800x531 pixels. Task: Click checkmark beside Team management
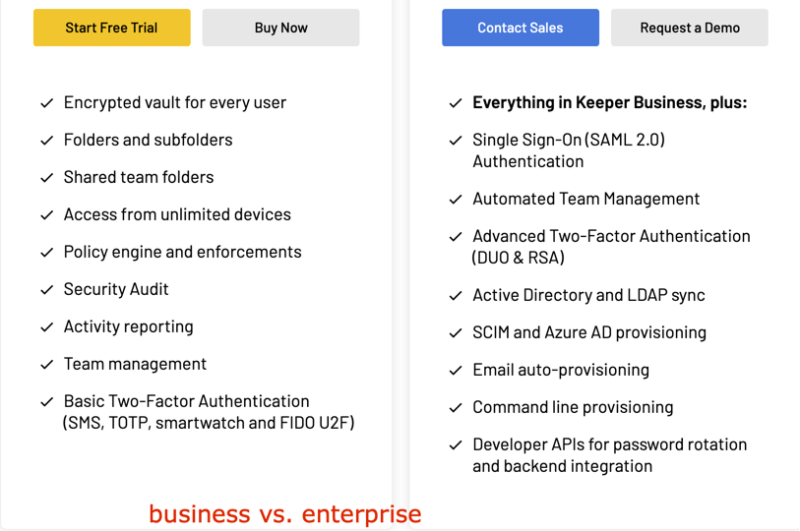[47, 364]
